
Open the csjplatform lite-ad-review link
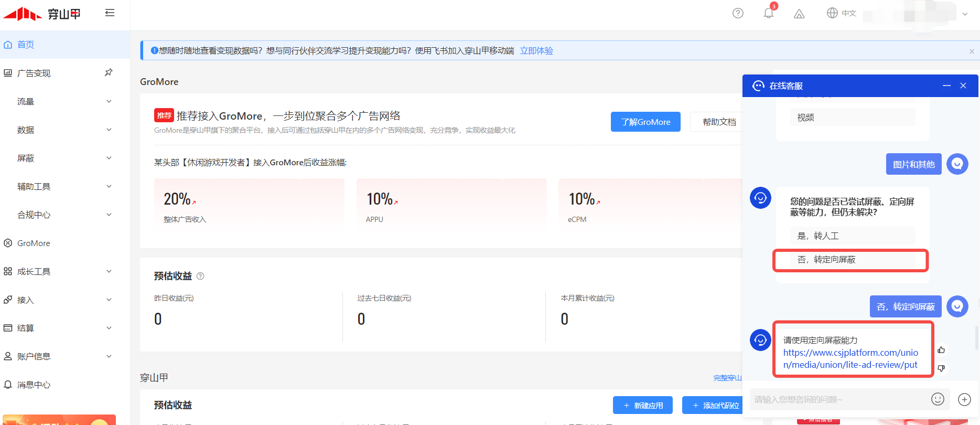850,359
